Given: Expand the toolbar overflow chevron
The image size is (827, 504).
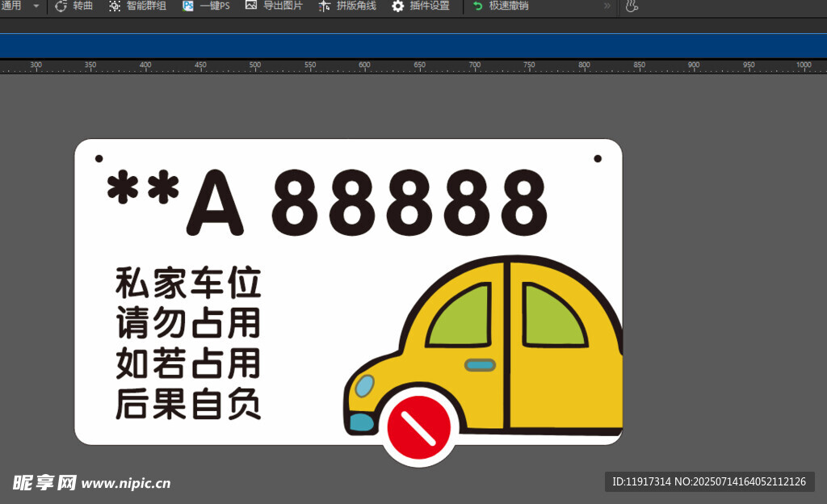Looking at the screenshot, I should pyautogui.click(x=607, y=6).
